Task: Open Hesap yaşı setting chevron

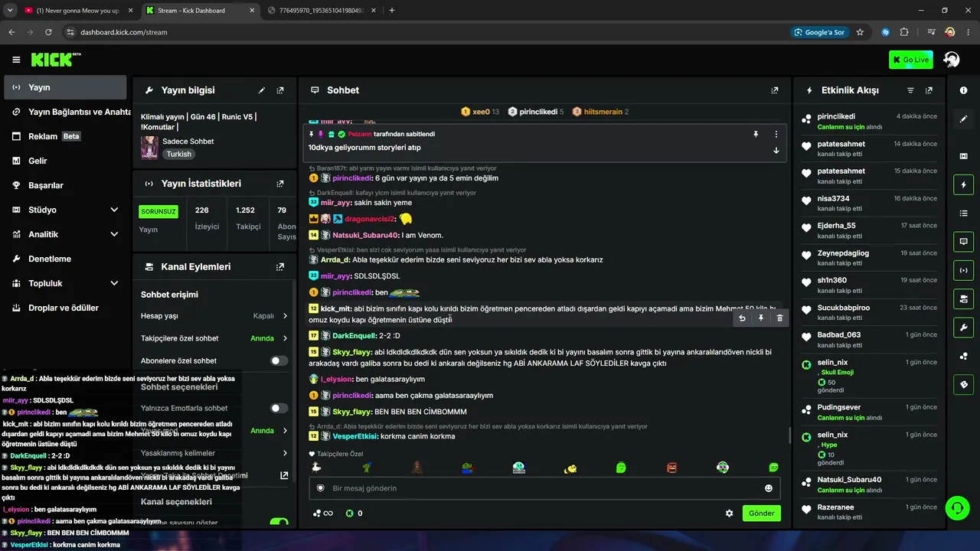Action: pos(285,316)
